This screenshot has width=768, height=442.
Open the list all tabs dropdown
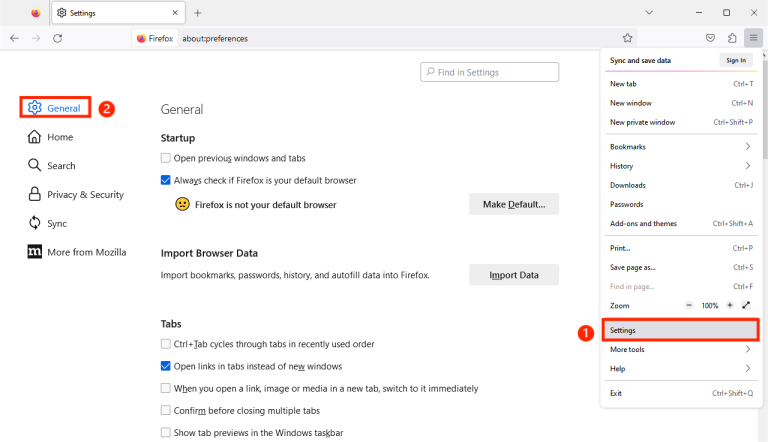click(649, 13)
